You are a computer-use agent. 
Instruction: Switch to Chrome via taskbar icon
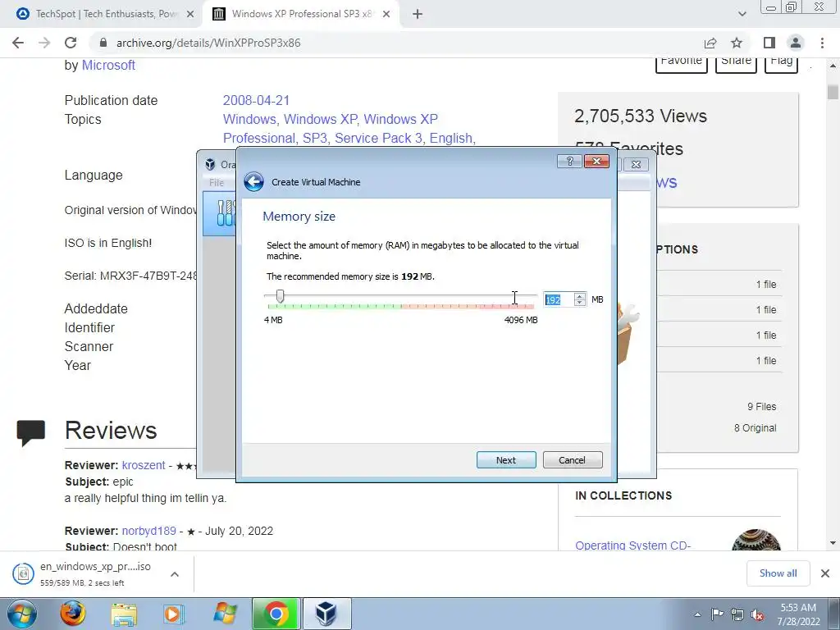tap(276, 614)
